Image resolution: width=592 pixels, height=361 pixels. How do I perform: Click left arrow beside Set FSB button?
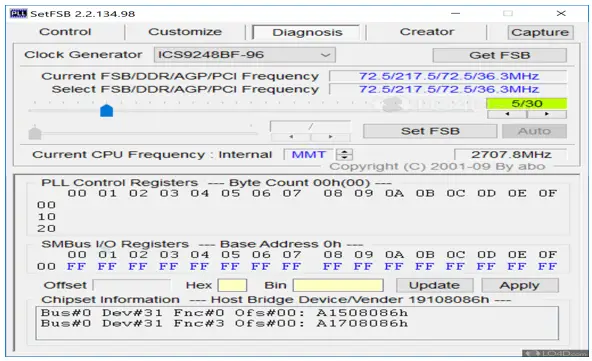click(x=291, y=137)
